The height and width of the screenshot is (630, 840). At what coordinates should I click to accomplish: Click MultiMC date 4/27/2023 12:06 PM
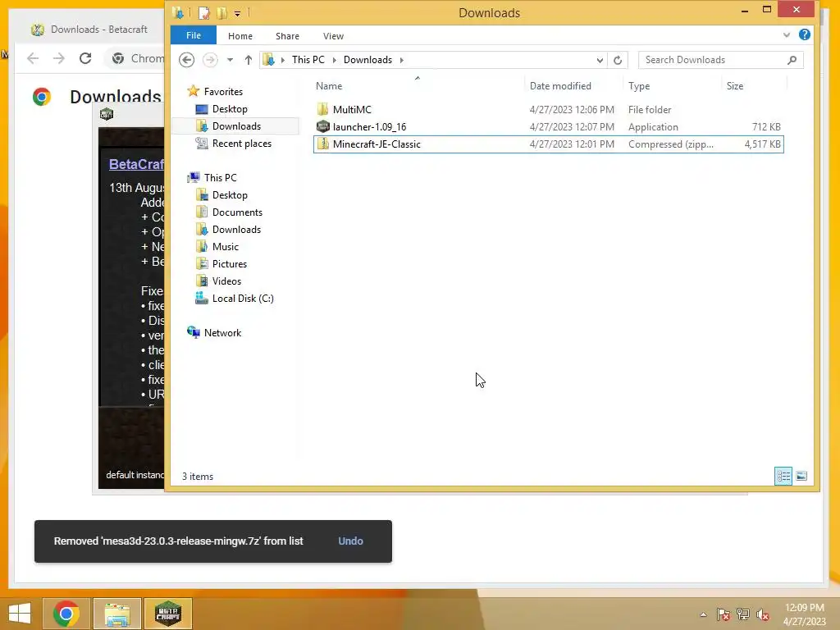coord(572,110)
